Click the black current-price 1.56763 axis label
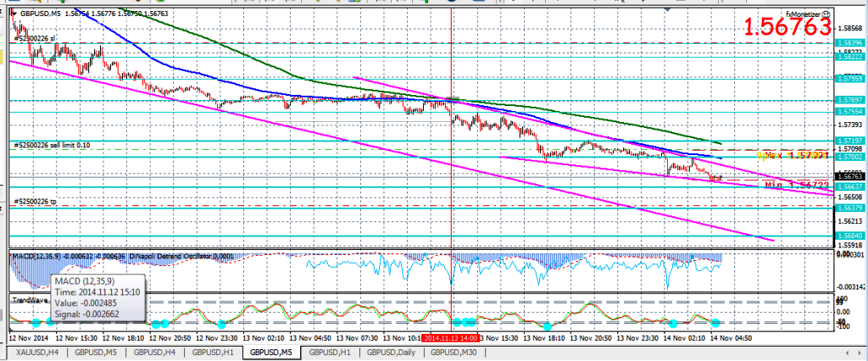This screenshot has height=361, width=868. pyautogui.click(x=849, y=176)
